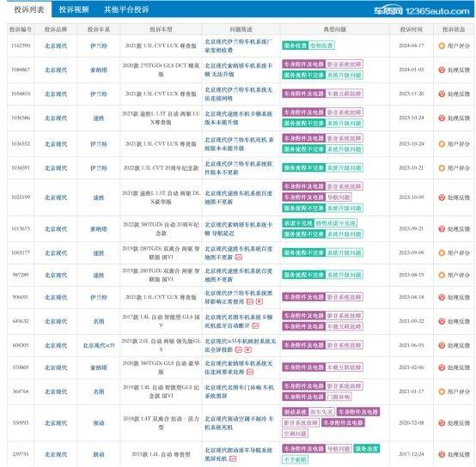
Task: Open the 北京现代领动空调不制冷 complaint description
Action: (239, 423)
